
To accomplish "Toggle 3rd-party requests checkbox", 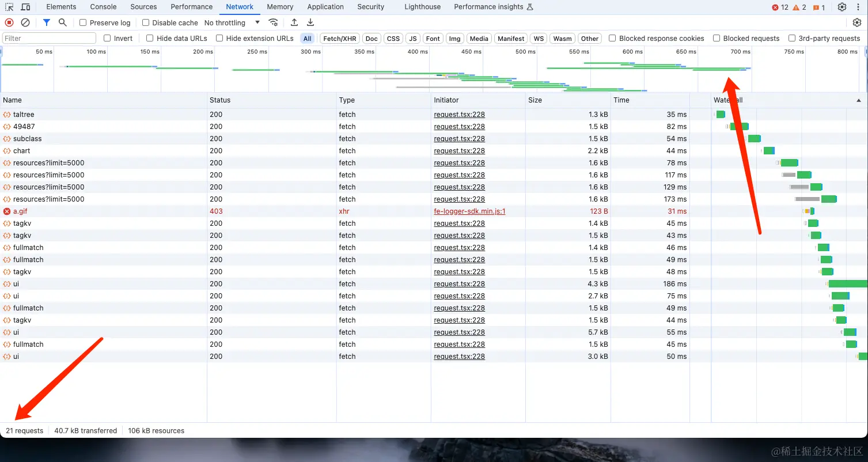I will (x=792, y=38).
